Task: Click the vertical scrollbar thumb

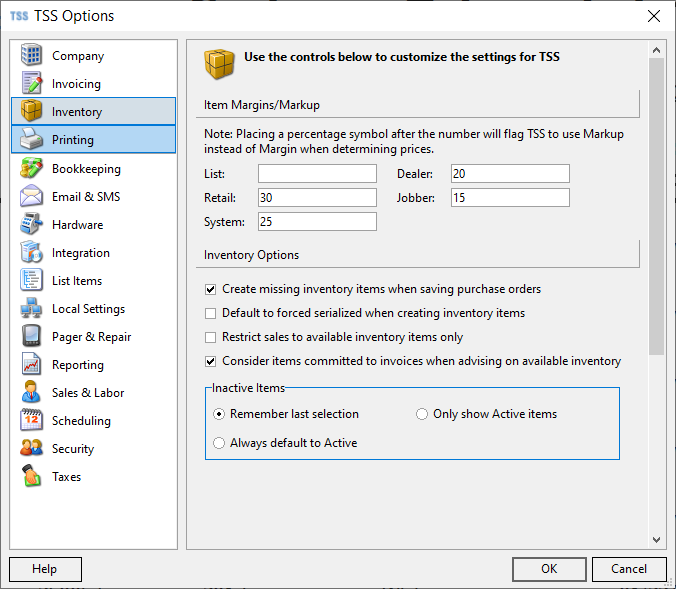Action: (656, 207)
